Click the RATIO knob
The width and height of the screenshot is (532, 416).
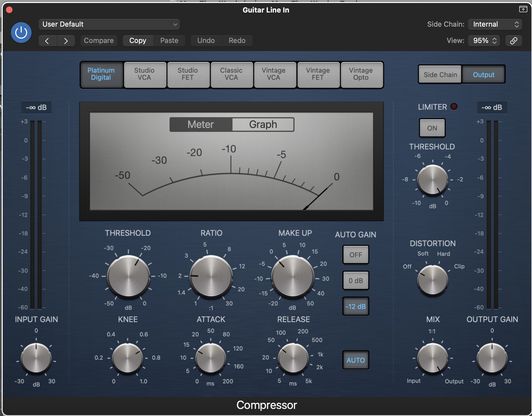(x=211, y=276)
